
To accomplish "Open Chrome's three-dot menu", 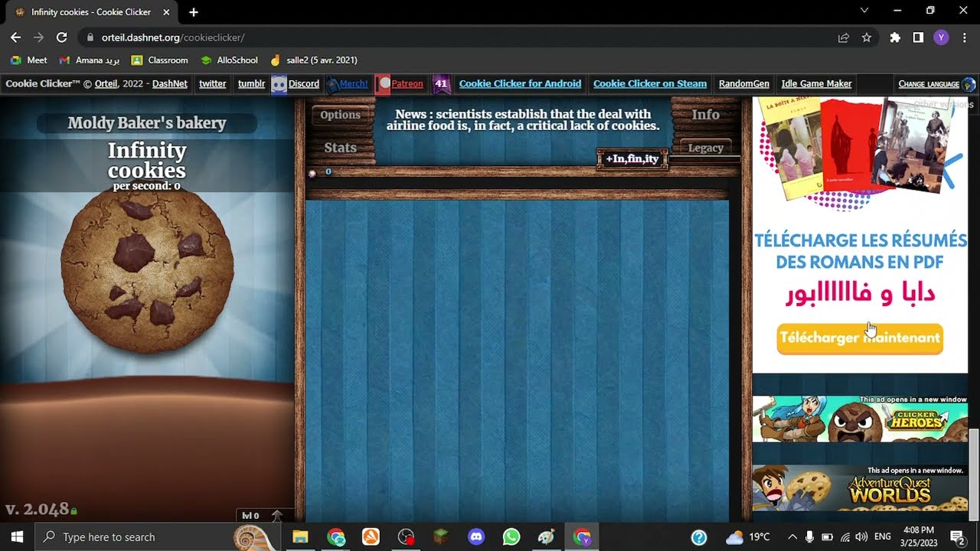I will tap(963, 37).
